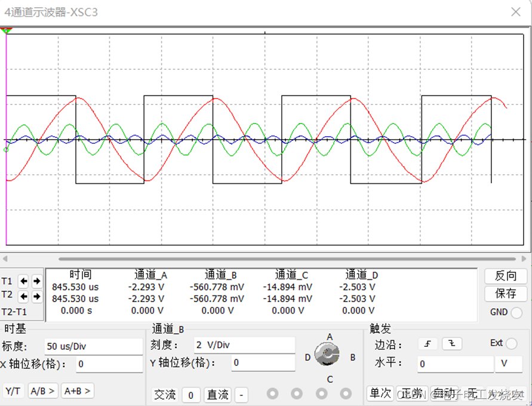The height and width of the screenshot is (406, 532).
Task: Click the trigger level (水平) input field
Action: tap(456, 364)
